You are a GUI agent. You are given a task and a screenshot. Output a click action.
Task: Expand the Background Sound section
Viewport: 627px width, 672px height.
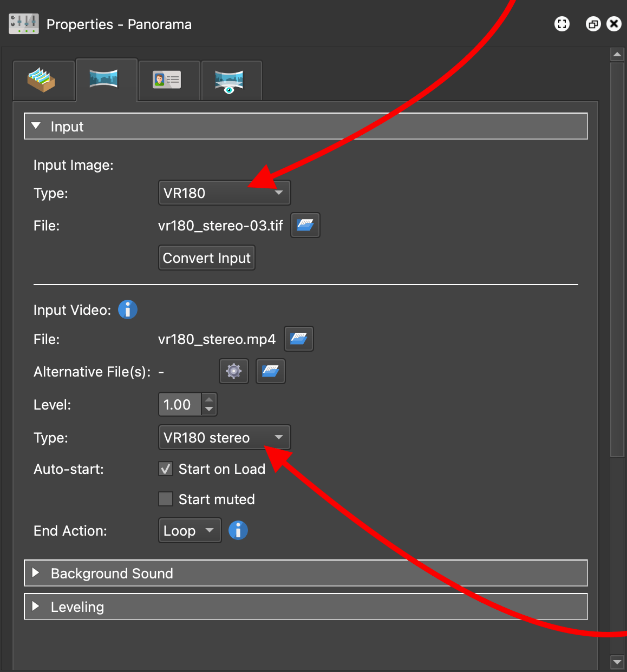coord(36,573)
